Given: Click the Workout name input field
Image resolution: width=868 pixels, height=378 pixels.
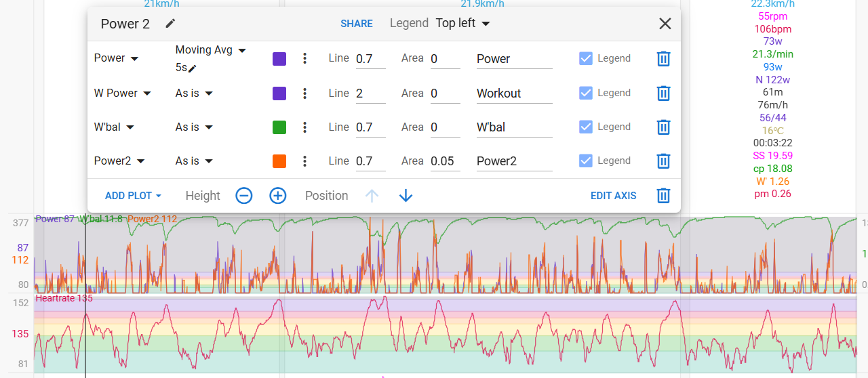Looking at the screenshot, I should [515, 93].
